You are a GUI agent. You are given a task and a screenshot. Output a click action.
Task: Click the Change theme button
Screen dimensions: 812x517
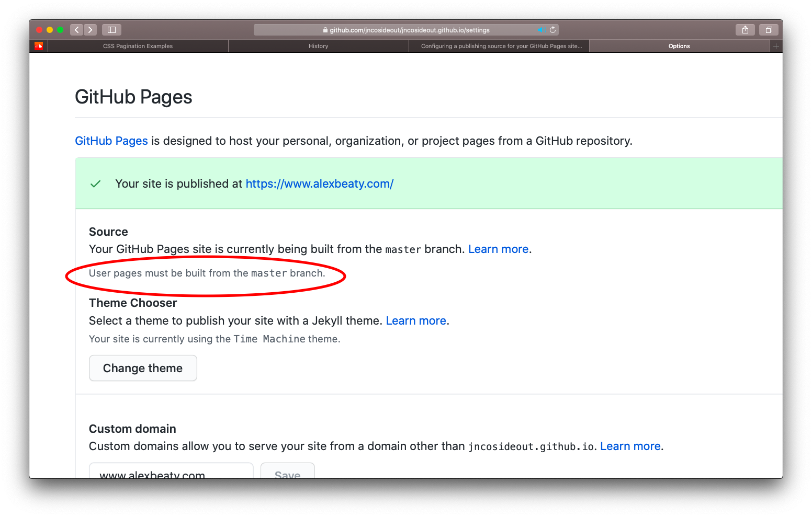[143, 368]
